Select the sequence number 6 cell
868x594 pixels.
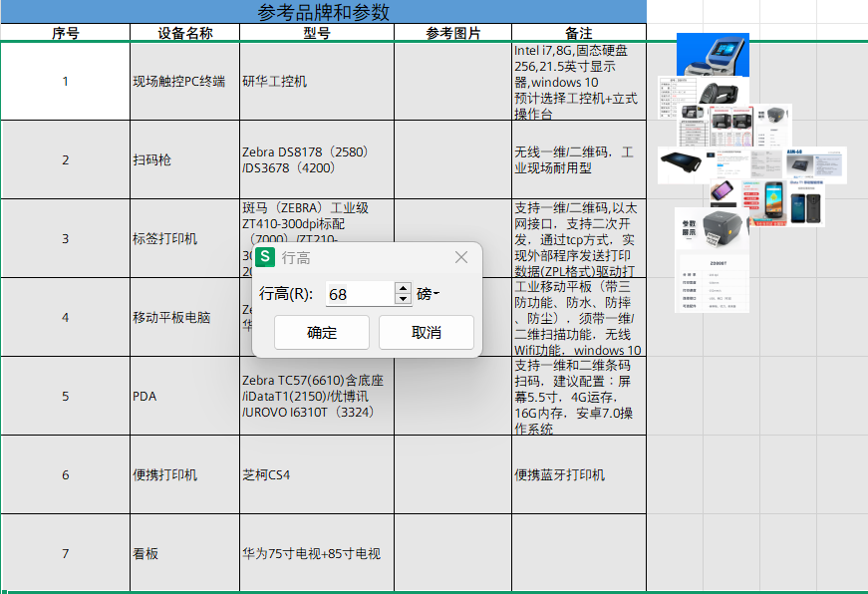[66, 474]
